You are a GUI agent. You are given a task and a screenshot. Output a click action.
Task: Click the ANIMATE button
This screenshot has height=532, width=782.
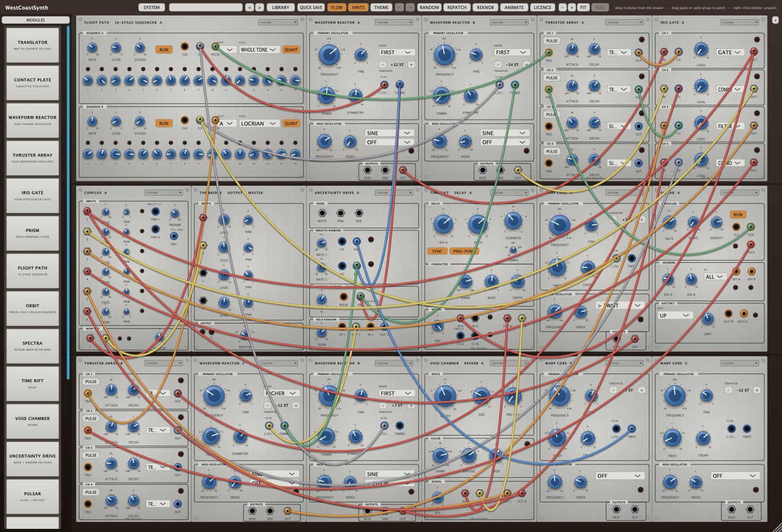point(514,7)
